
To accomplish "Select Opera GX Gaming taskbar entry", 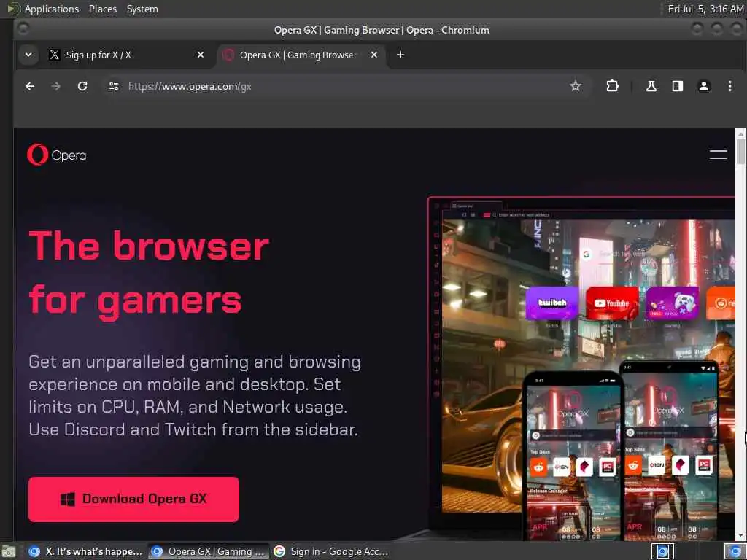I will click(209, 551).
